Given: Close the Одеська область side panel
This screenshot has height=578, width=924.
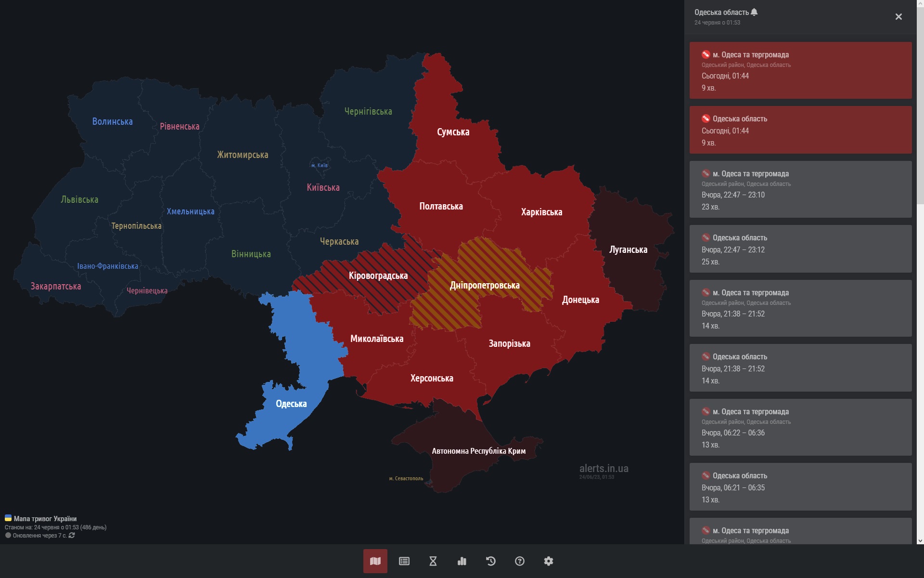Looking at the screenshot, I should click(898, 17).
